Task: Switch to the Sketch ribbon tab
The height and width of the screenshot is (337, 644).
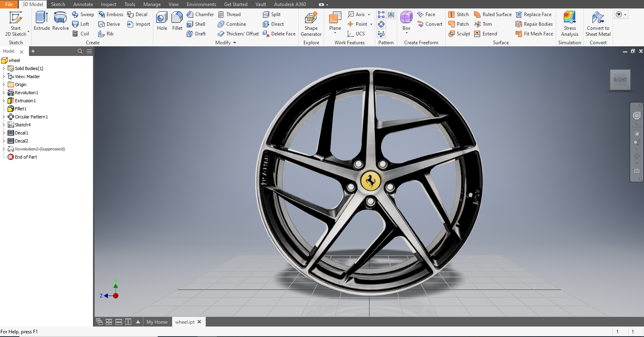Action: point(58,4)
